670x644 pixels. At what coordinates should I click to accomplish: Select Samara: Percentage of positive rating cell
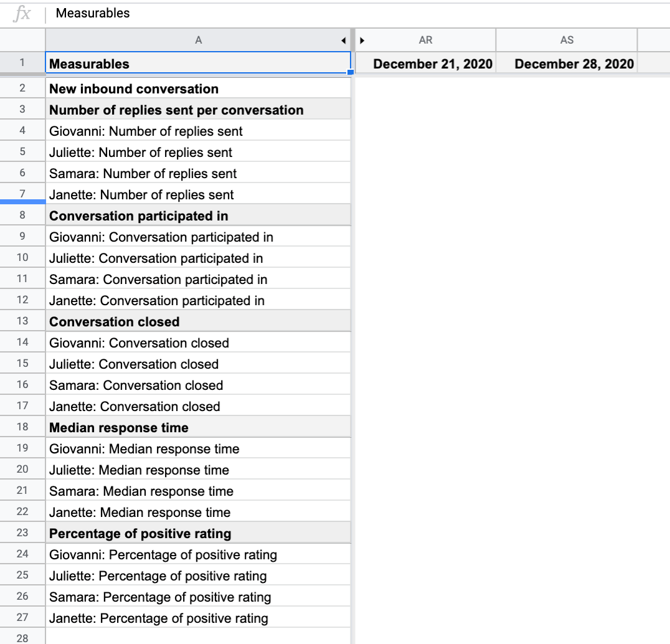198,595
